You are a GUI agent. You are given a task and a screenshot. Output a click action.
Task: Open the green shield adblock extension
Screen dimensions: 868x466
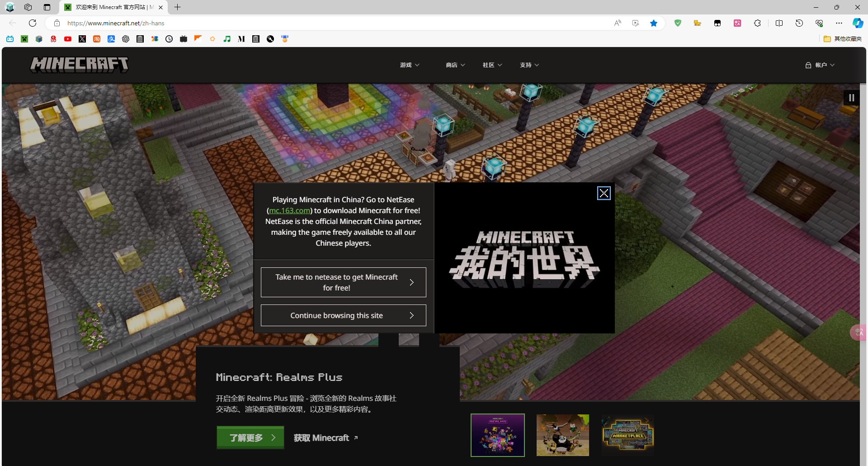pyautogui.click(x=678, y=23)
